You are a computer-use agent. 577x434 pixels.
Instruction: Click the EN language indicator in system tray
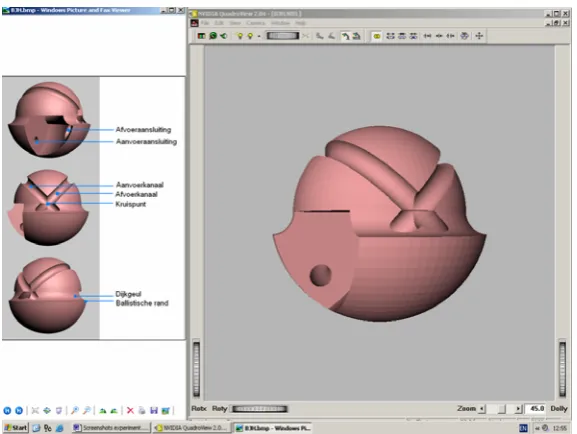[523, 428]
